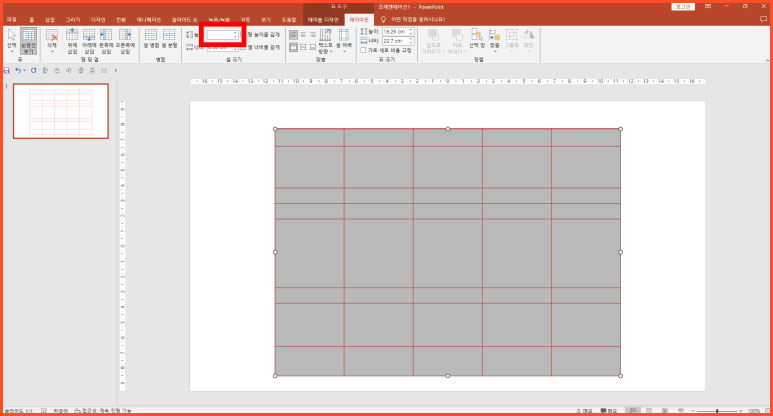
Task: Switch to Reading View icon
Action: [665, 411]
